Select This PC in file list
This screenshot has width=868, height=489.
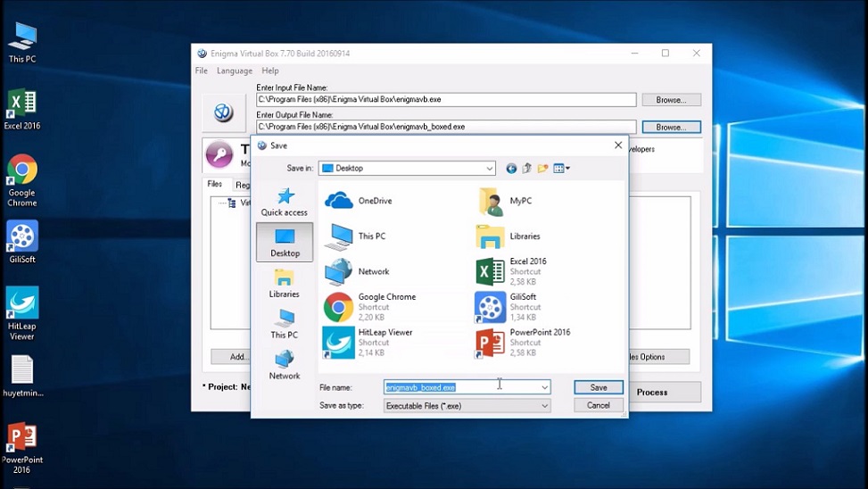(x=355, y=236)
